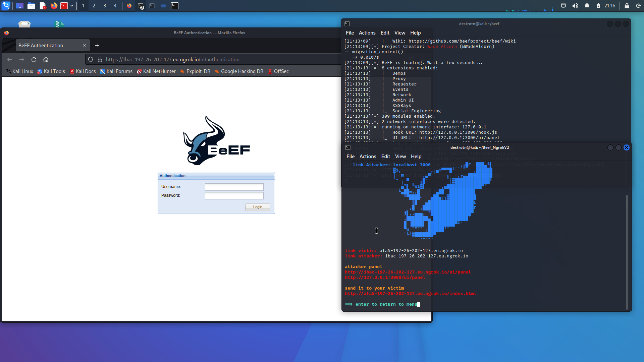Open Help menu in Beef_NgrokV2 terminal

(416, 157)
